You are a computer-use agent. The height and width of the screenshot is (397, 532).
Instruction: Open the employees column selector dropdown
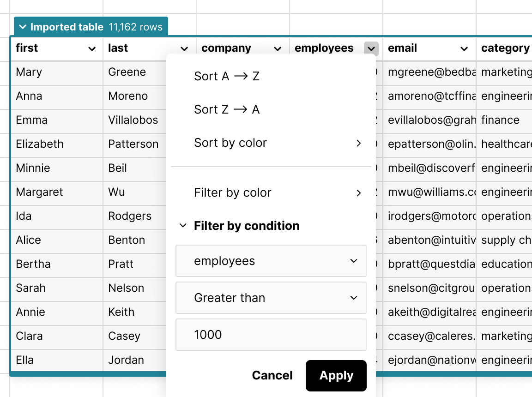(x=271, y=261)
